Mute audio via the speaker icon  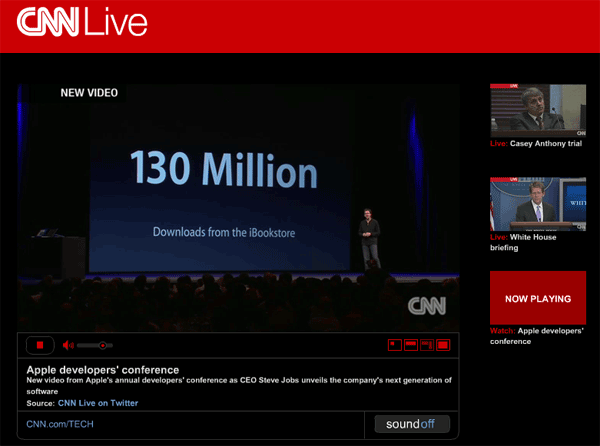pyautogui.click(x=68, y=345)
